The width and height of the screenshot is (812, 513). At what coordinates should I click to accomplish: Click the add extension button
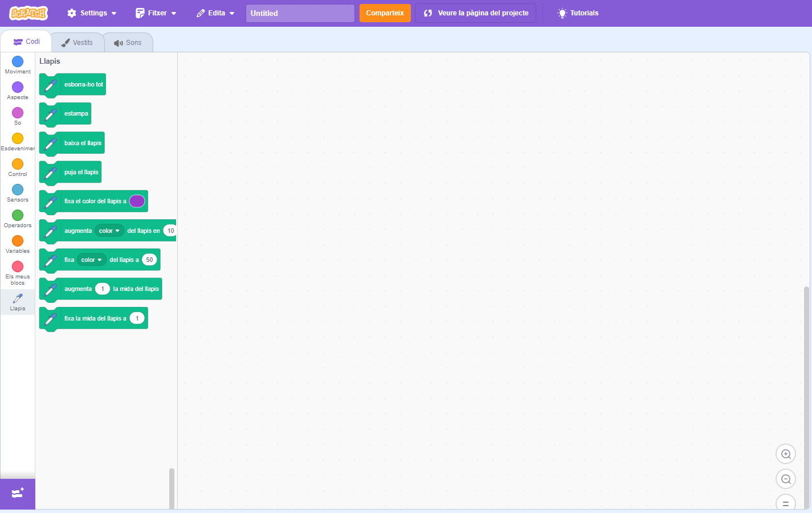18,493
